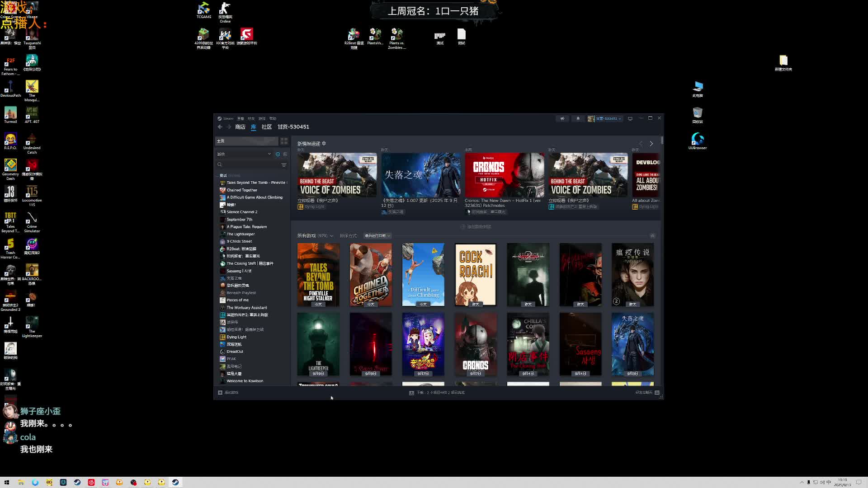
Task: Select Chained Together in the sidebar list
Action: [x=242, y=190]
